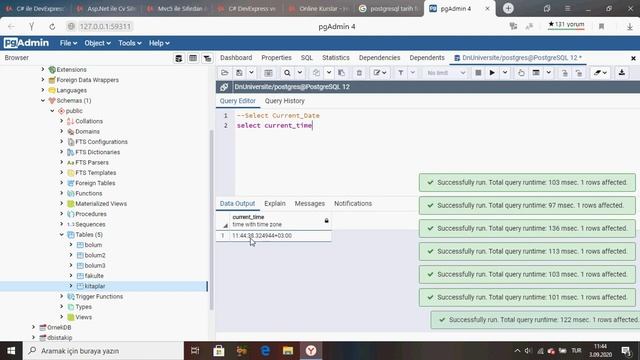Save file icon in query toolbar
Viewport: 640px width, 360px height.
[x=240, y=73]
